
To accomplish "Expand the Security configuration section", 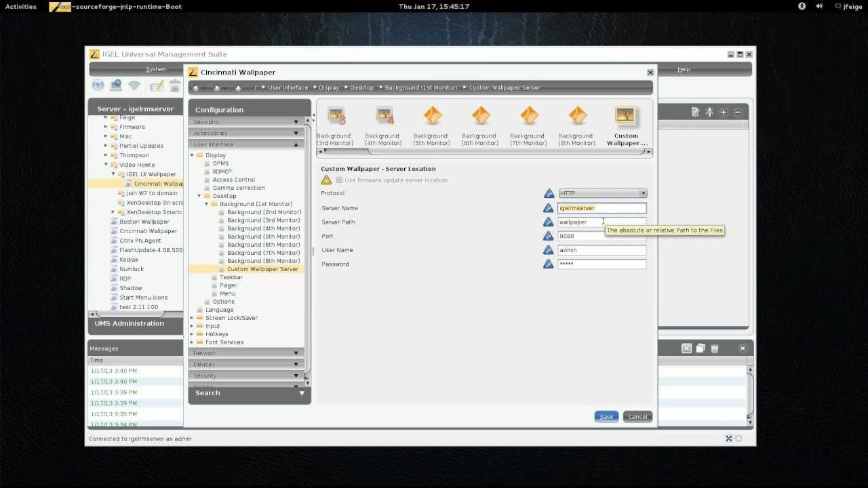I will [248, 375].
